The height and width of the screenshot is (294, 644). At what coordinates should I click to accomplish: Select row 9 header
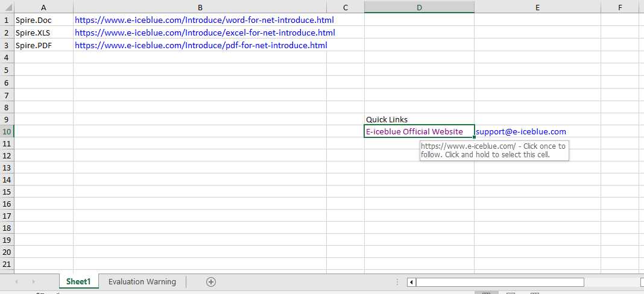7,119
